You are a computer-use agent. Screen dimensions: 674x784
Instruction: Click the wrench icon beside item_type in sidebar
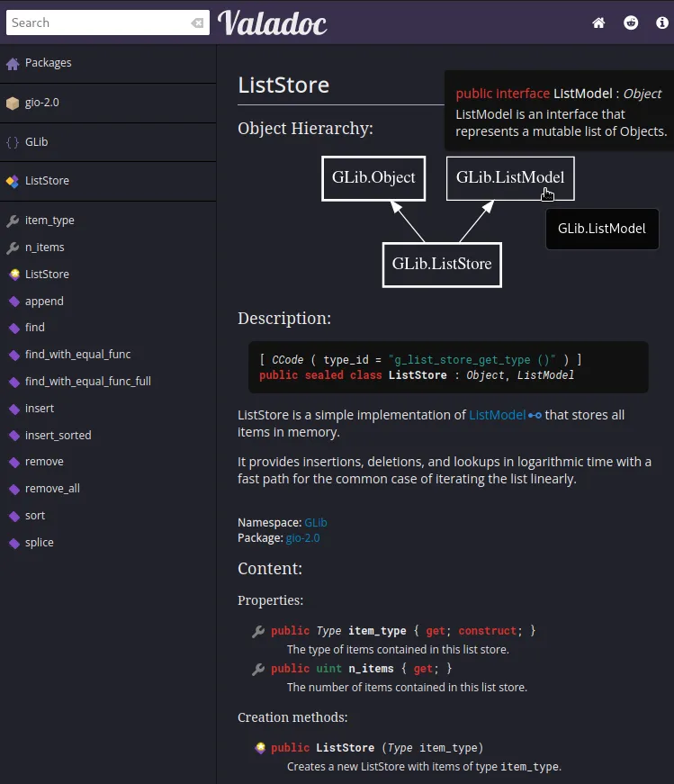click(x=13, y=221)
